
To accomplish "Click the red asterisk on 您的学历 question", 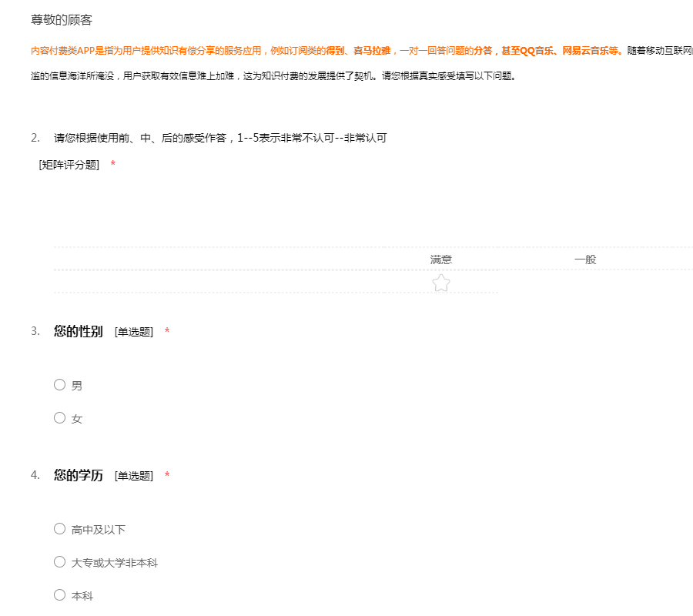I will [x=167, y=476].
